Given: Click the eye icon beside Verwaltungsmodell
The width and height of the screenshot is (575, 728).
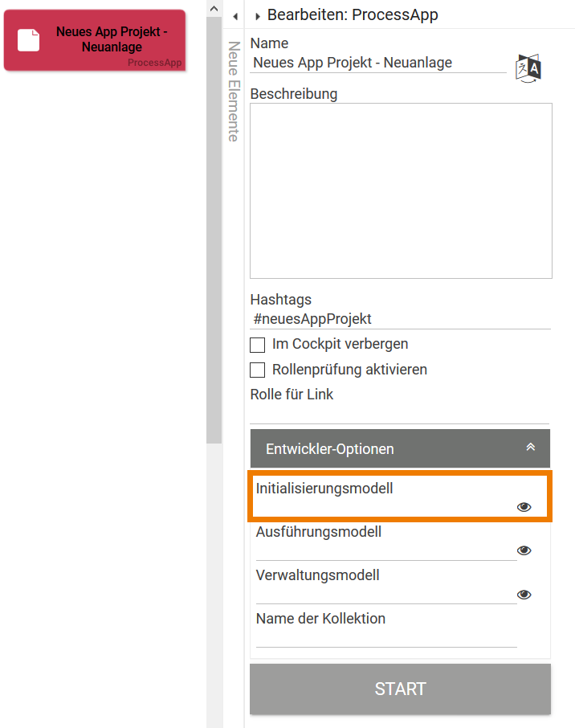Looking at the screenshot, I should tap(524, 594).
